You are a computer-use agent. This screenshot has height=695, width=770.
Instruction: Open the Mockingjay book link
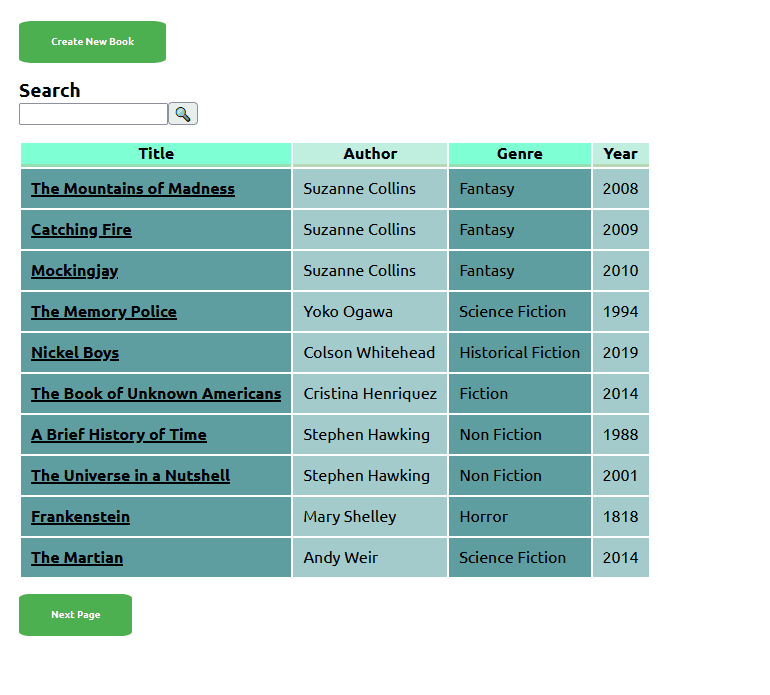pos(75,271)
